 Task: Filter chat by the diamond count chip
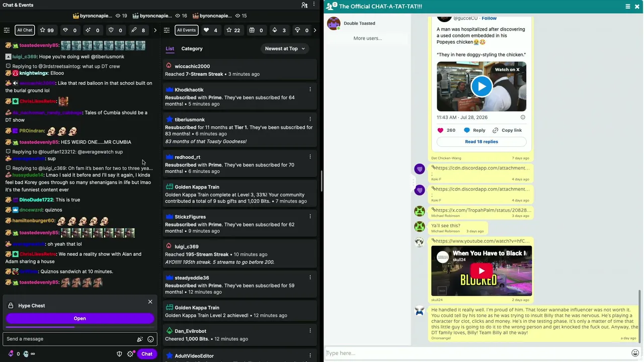(x=70, y=30)
